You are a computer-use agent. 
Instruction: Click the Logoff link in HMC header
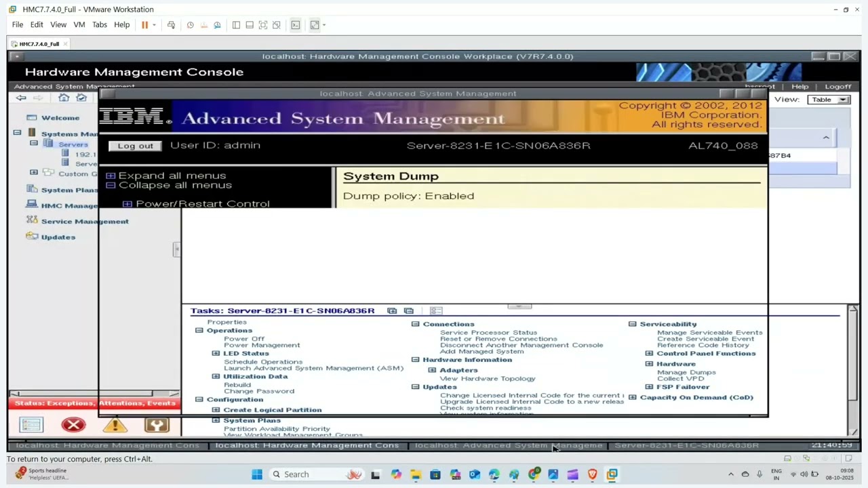tap(838, 87)
